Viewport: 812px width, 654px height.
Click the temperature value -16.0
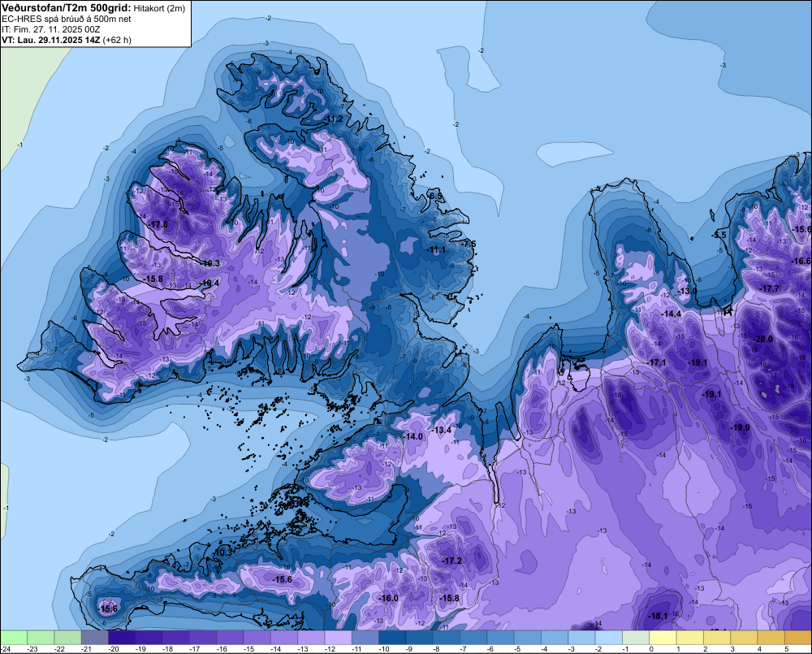click(388, 598)
